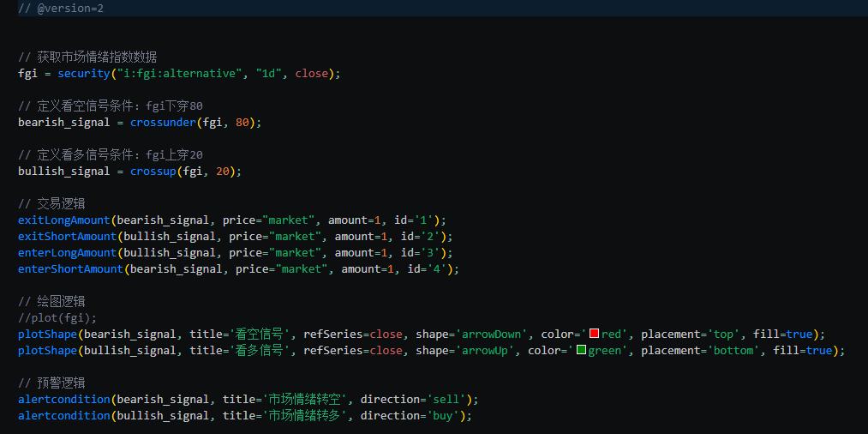This screenshot has height=434, width=868.
Task: Click the enterLongAmount function name
Action: point(67,253)
